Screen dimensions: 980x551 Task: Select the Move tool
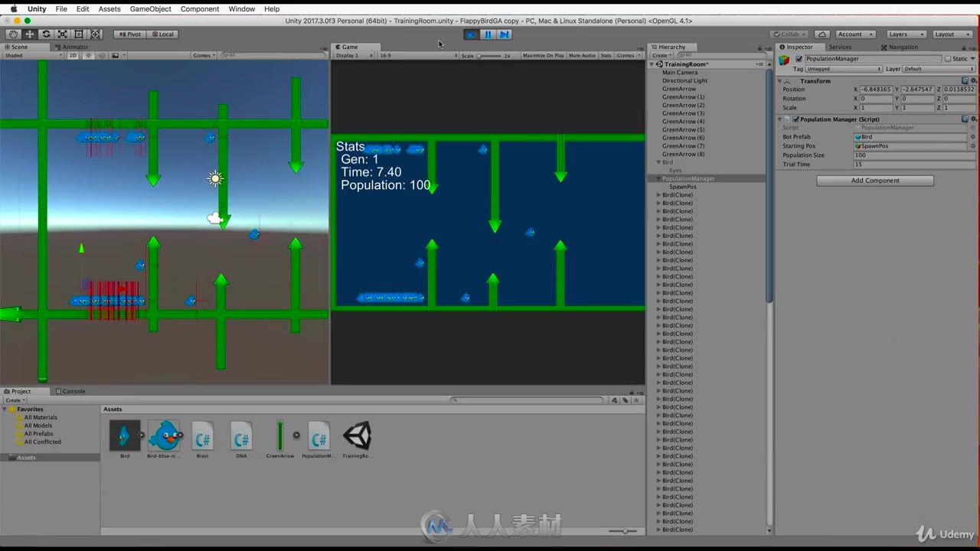(x=30, y=34)
